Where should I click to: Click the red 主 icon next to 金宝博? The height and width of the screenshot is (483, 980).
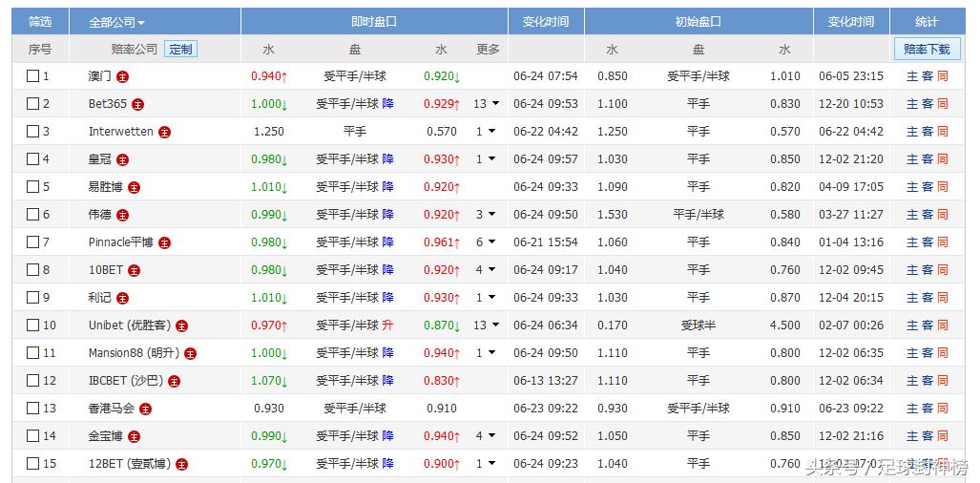(135, 437)
